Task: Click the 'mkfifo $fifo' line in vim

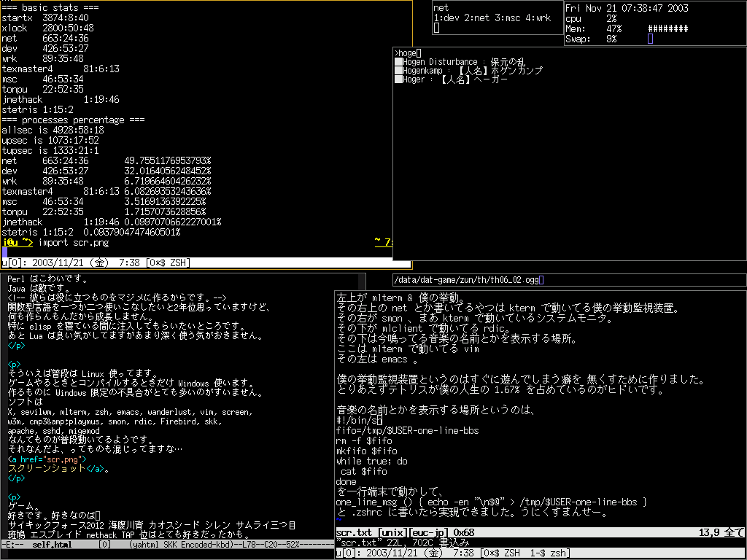Action: tap(366, 451)
